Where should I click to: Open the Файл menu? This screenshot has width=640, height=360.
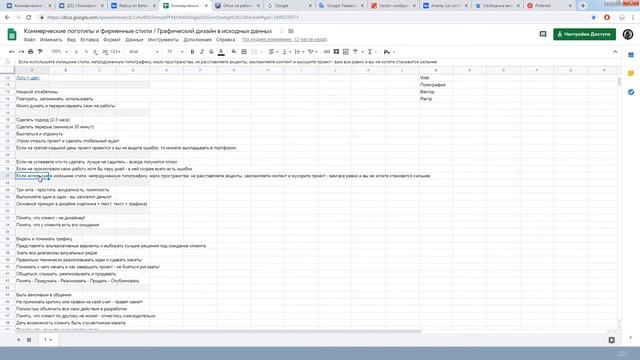tap(29, 40)
